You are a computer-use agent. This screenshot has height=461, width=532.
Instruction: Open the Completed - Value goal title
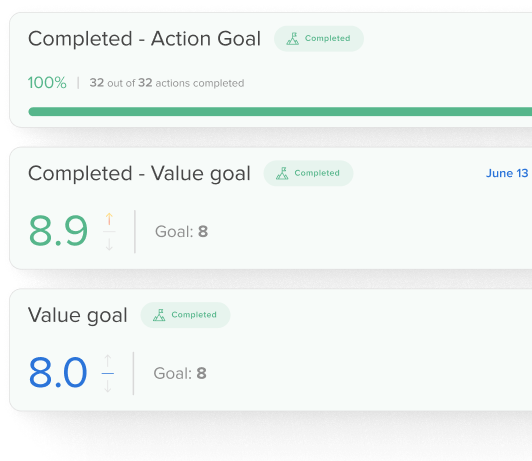[x=139, y=174]
